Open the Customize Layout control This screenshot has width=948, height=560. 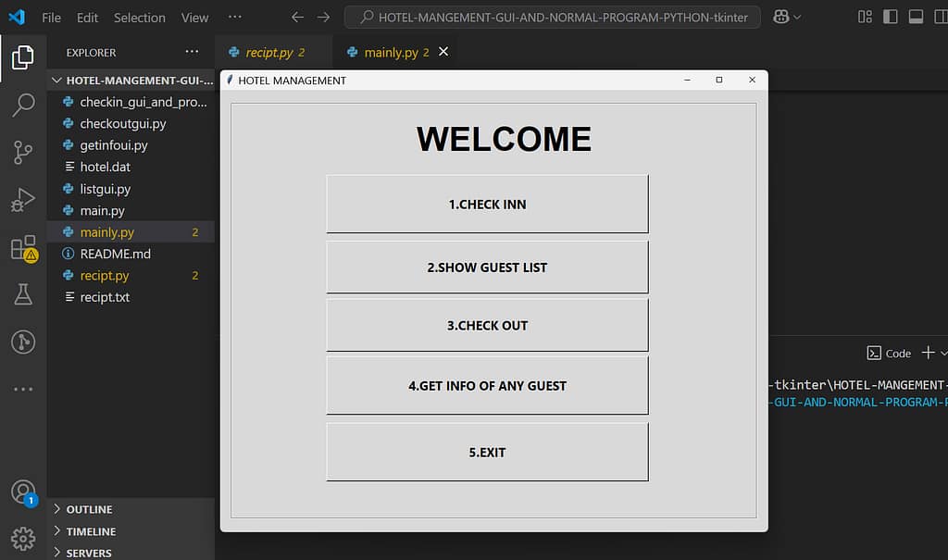864,17
